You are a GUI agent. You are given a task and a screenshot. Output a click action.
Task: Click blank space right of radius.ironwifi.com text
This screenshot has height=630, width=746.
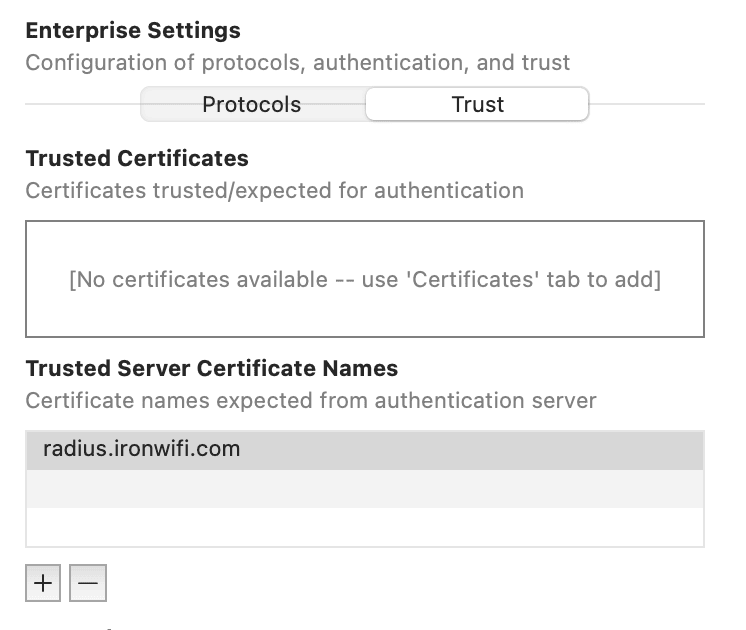471,450
